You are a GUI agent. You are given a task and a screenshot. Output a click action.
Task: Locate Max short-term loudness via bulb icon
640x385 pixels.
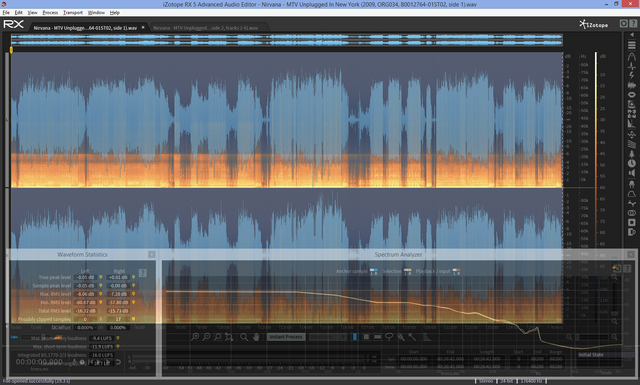point(118,347)
